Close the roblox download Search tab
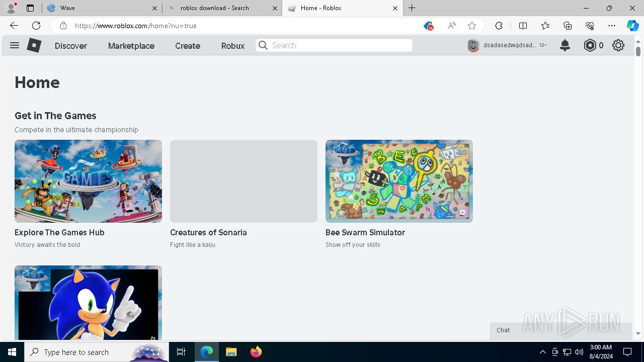Viewport: 644px width, 362px height. point(275,8)
